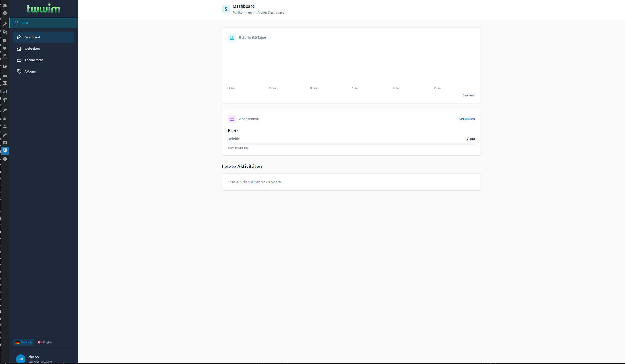Select the Media library icon in the rail
This screenshot has width=625, height=364.
tap(5, 32)
